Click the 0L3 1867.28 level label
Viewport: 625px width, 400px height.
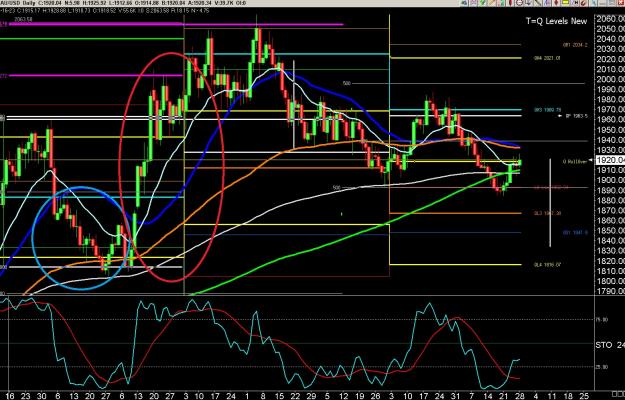tap(547, 213)
